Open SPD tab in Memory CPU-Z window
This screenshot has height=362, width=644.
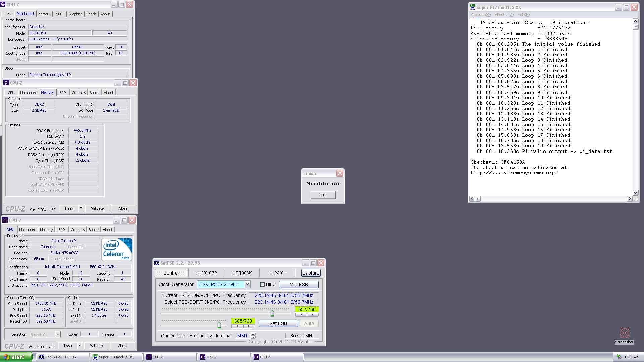(63, 93)
